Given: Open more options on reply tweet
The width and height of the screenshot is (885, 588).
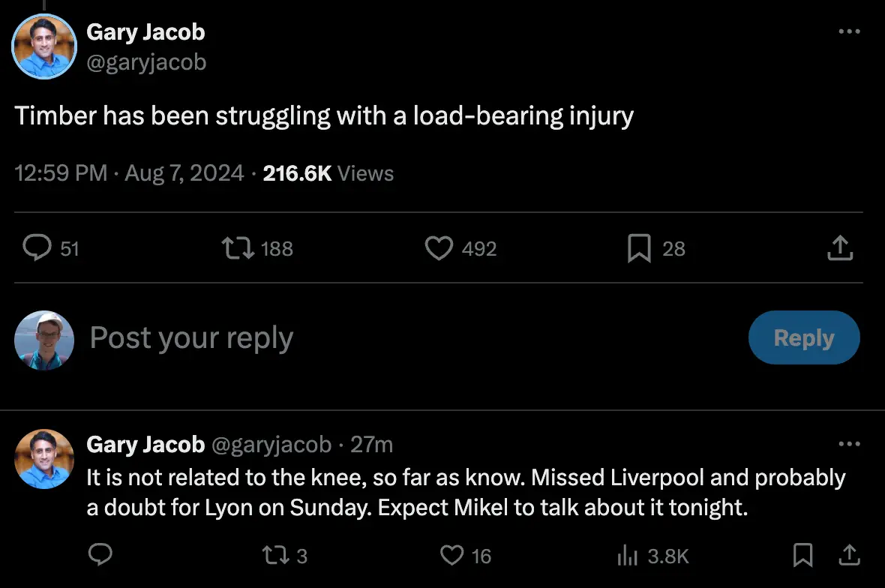Looking at the screenshot, I should (849, 444).
